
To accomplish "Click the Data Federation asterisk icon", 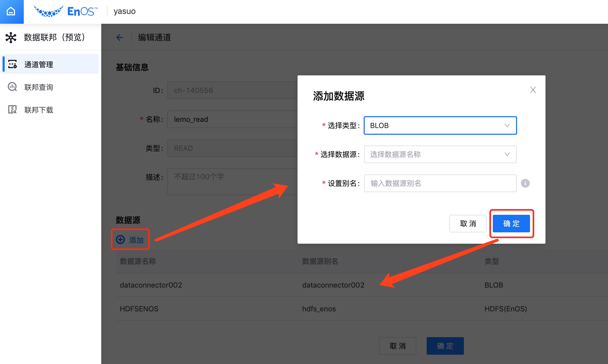I will point(11,37).
